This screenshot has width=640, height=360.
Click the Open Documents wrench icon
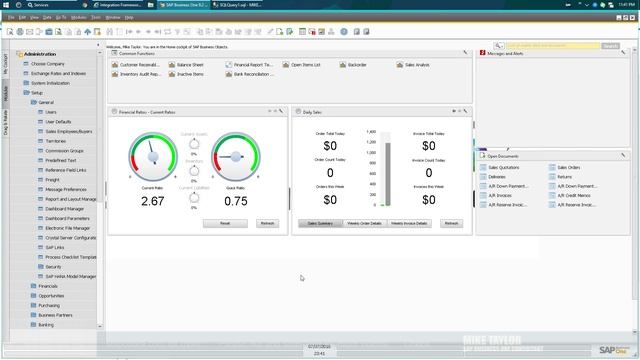623,156
